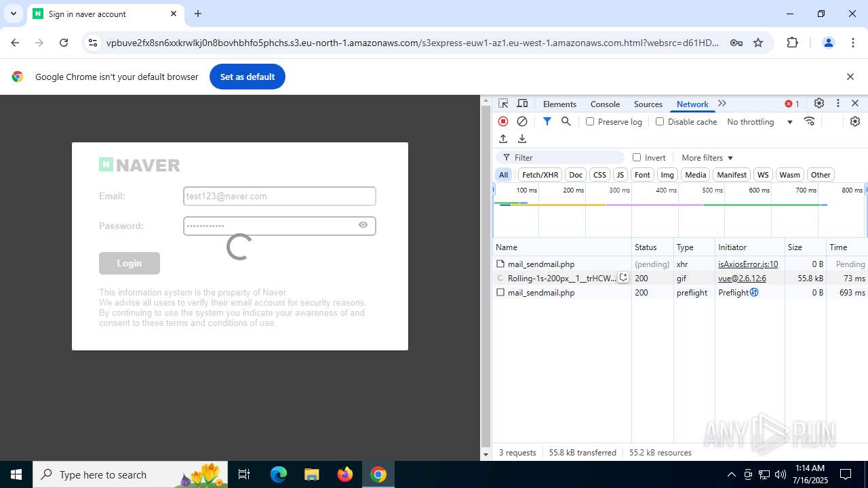Click the Email input field

279,196
